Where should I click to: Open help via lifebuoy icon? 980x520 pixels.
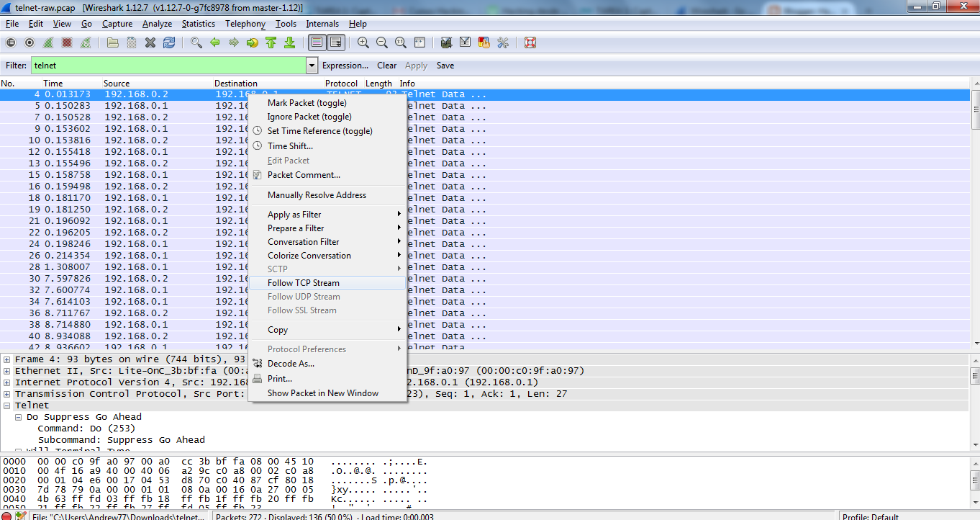(x=530, y=42)
